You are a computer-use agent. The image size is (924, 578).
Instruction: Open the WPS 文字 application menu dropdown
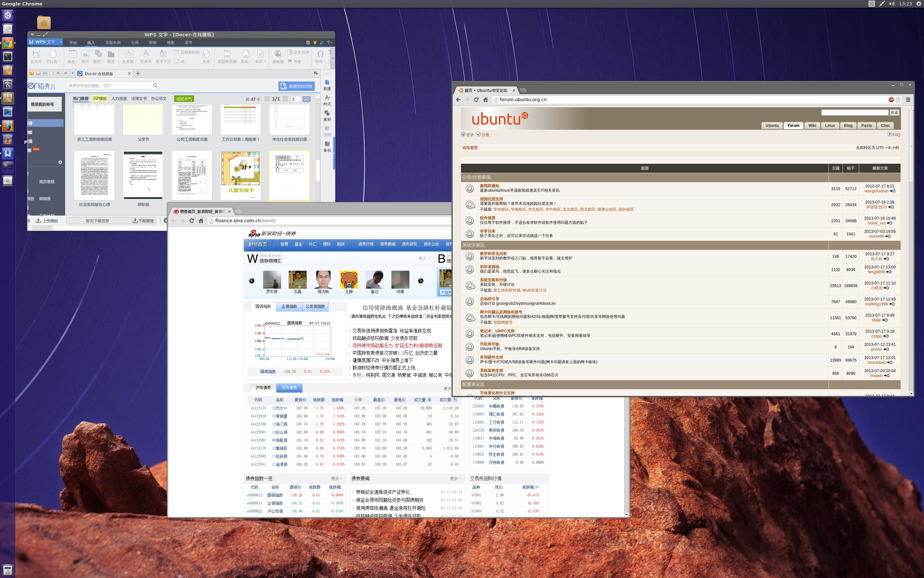pyautogui.click(x=61, y=42)
